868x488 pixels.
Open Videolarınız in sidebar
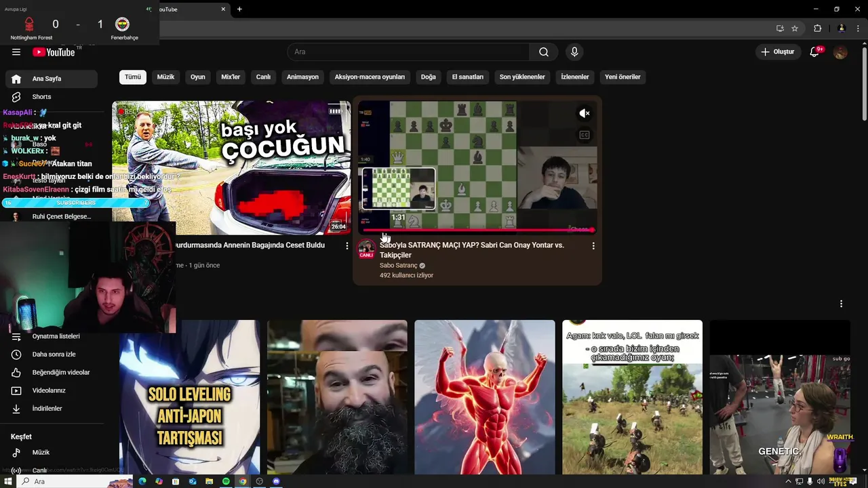(x=52, y=390)
